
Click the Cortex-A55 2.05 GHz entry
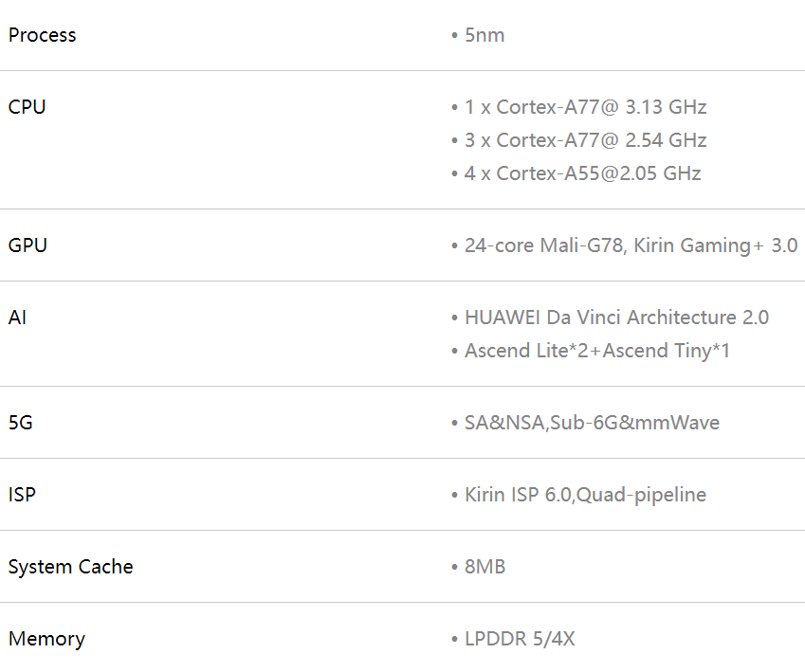point(582,173)
